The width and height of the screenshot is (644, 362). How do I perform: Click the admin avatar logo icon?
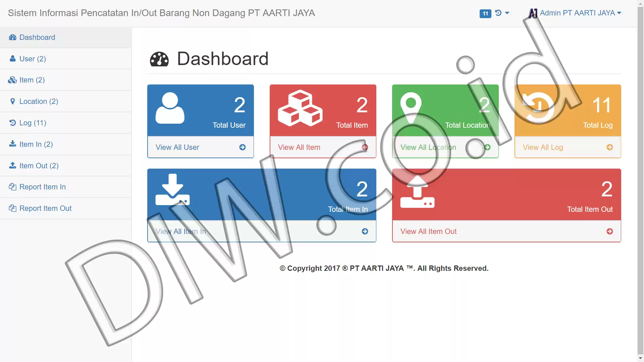click(x=533, y=13)
